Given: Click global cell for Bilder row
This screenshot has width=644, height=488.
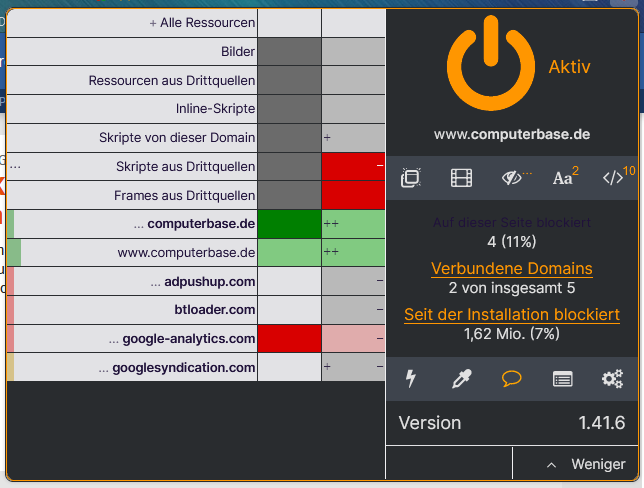Looking at the screenshot, I should coord(289,51).
